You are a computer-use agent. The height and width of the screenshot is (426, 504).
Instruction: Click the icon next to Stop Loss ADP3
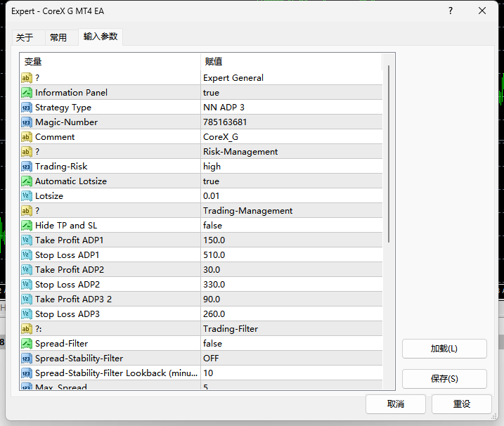click(x=27, y=314)
